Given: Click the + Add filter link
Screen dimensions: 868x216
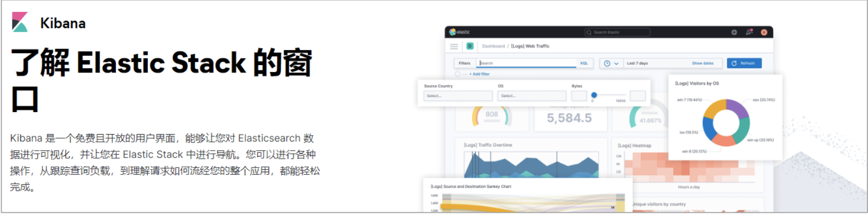Looking at the screenshot, I should (479, 74).
